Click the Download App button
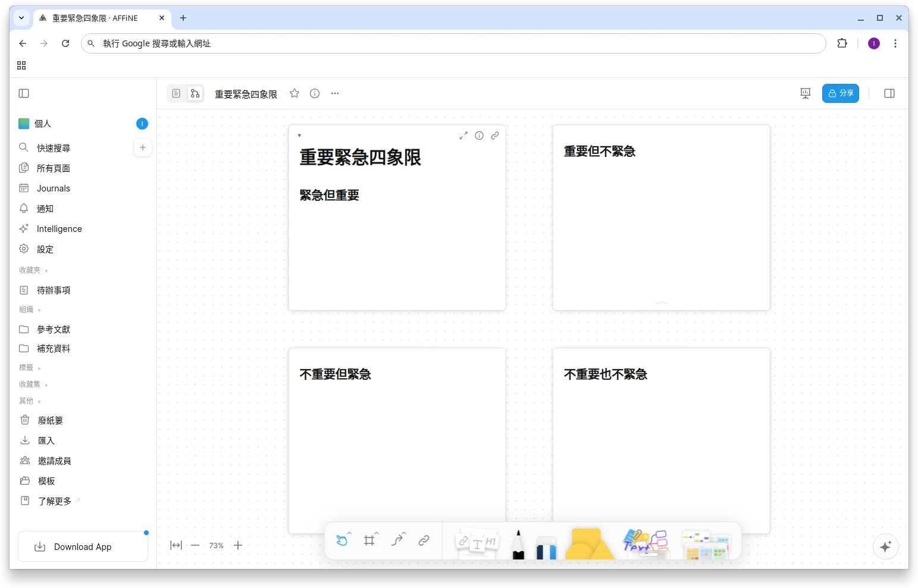 click(83, 547)
